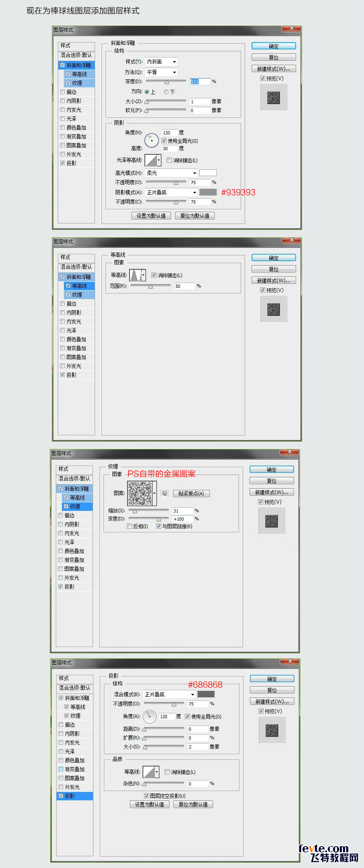The image size is (364, 868).
Task: Click 复位为默认值 in the 投影 dialog
Action: [x=193, y=804]
